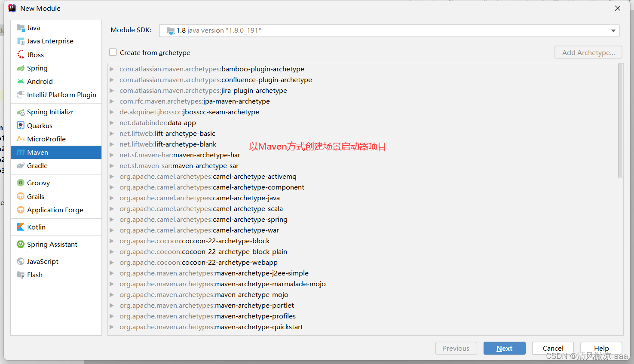Enable Create from archetype checkbox
Viewport: 634px width, 364px height.
(x=113, y=52)
